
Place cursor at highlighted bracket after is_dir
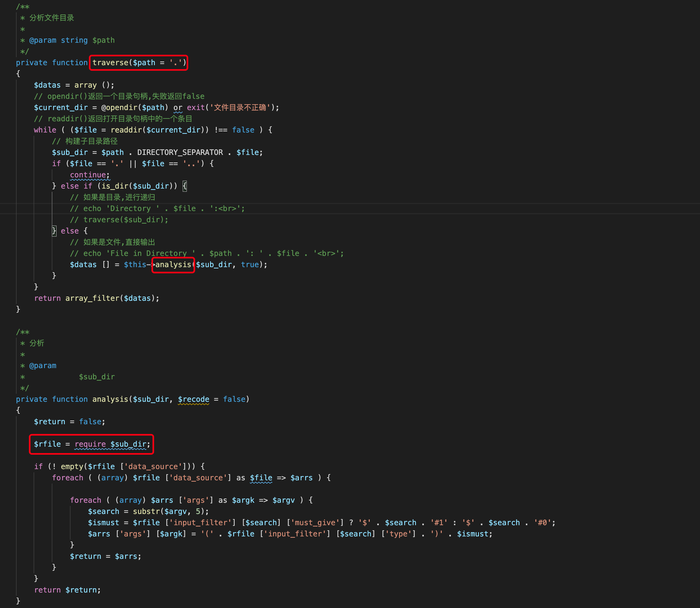tap(185, 186)
